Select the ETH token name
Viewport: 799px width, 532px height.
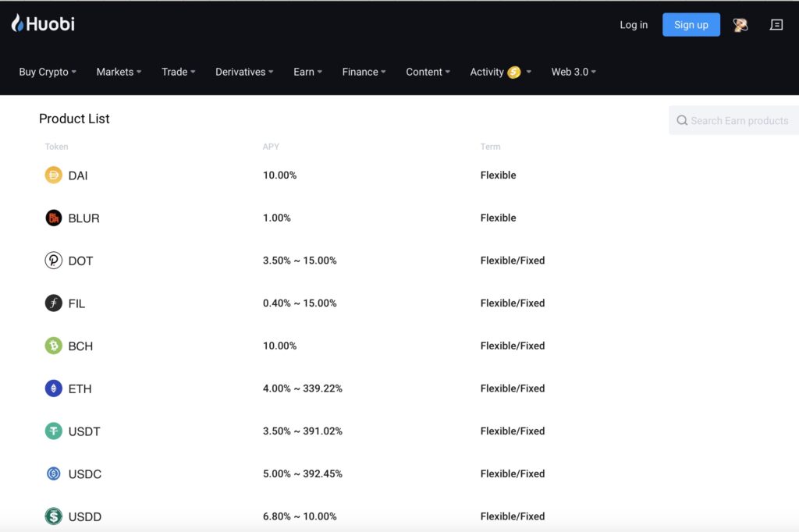click(80, 388)
